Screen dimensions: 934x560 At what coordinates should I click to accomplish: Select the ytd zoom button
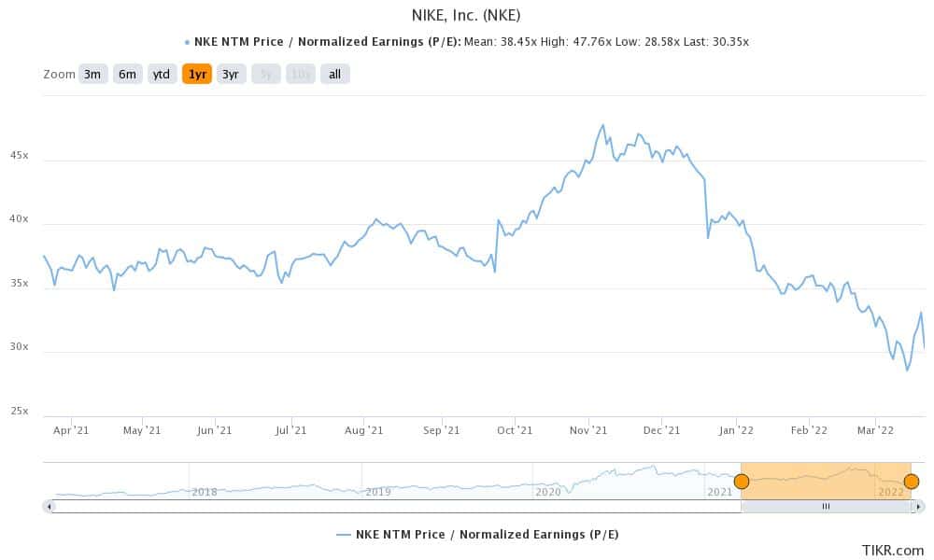(x=162, y=75)
